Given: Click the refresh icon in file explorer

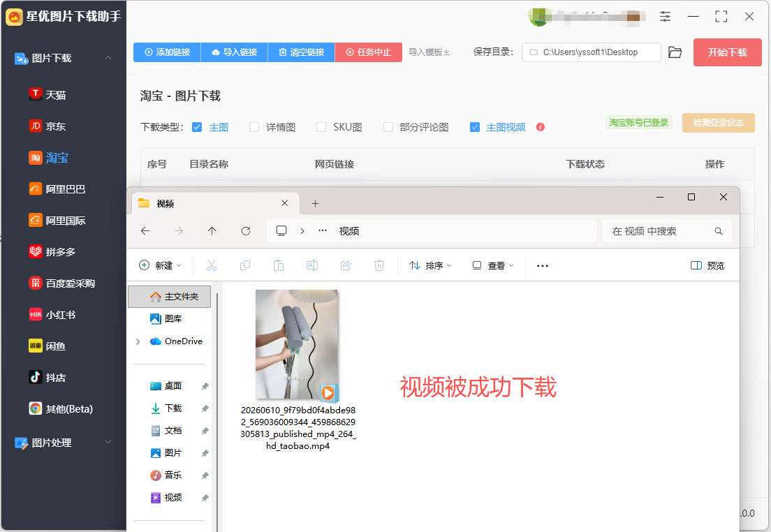Looking at the screenshot, I should pos(246,231).
